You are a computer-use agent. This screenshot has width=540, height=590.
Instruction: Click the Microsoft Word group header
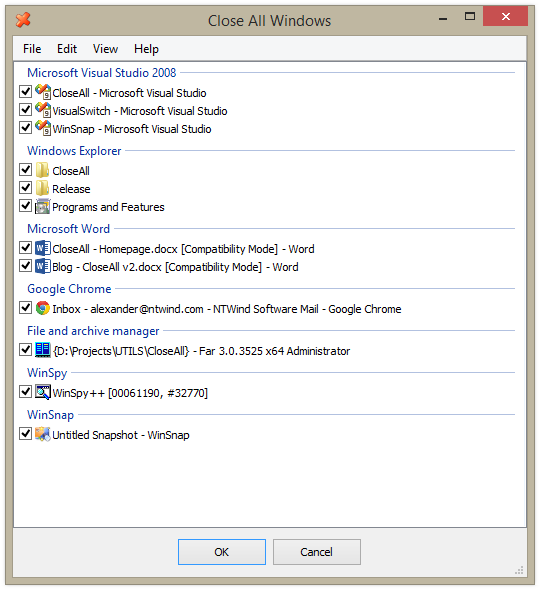point(68,229)
